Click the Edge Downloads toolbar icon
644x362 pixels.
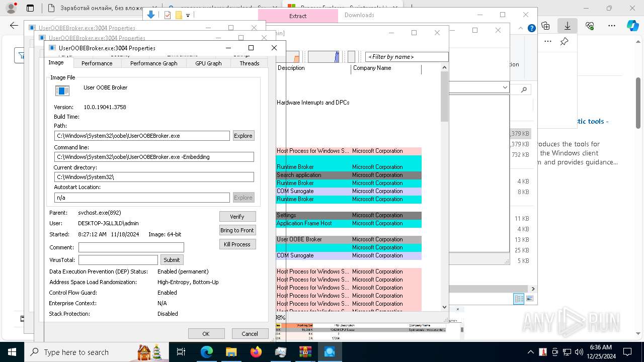click(x=568, y=26)
